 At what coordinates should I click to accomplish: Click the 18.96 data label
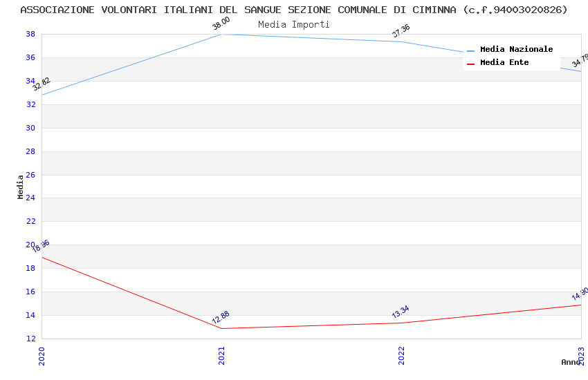[41, 246]
